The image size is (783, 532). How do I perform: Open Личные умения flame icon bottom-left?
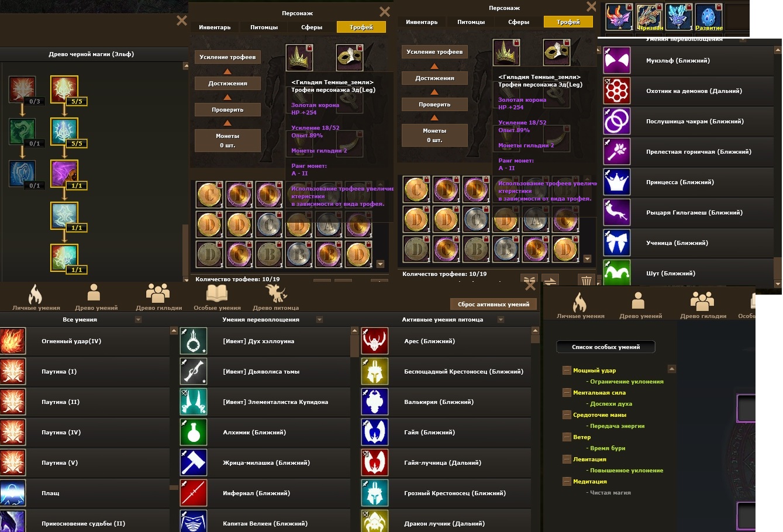pyautogui.click(x=36, y=294)
